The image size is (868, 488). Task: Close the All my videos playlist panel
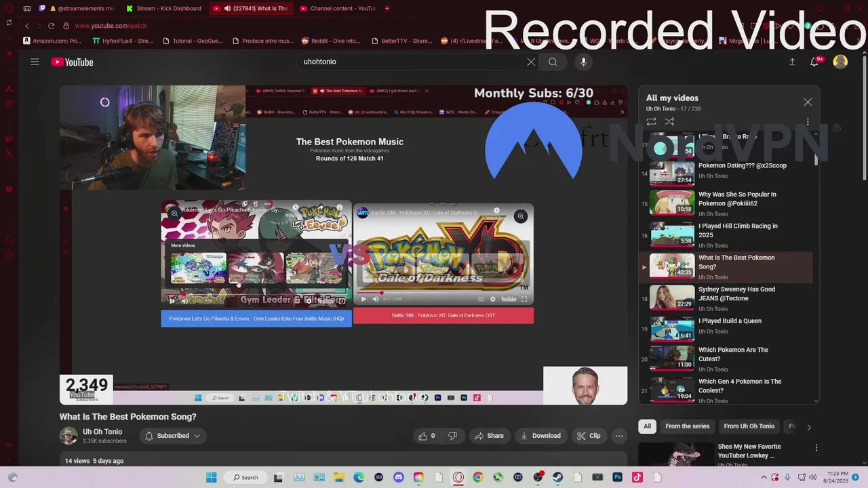point(808,102)
